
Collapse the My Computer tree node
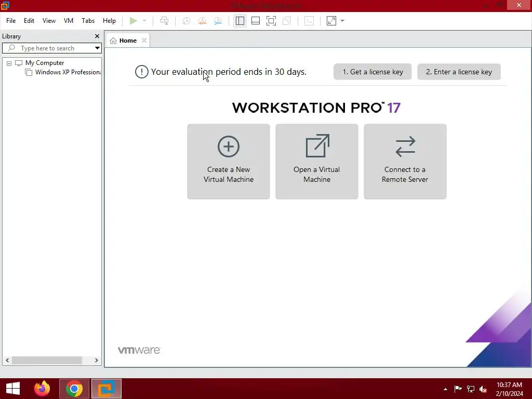tap(9, 63)
